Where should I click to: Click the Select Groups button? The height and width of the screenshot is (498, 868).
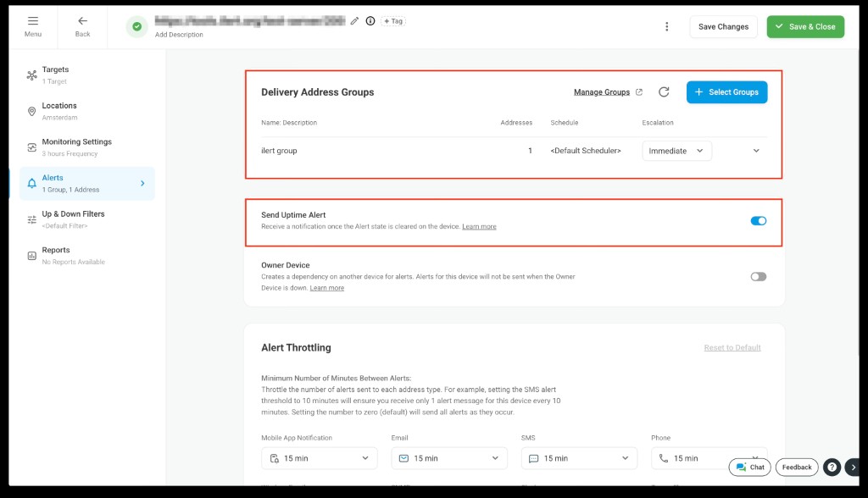tap(726, 92)
